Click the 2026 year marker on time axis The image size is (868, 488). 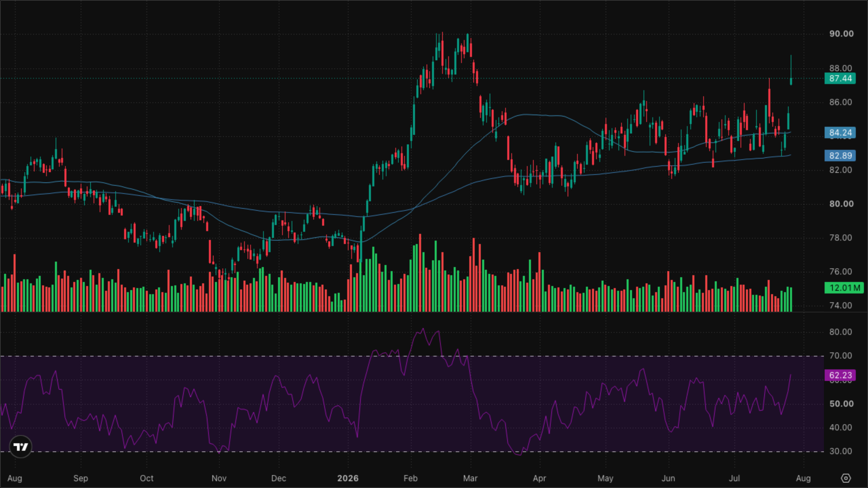348,478
